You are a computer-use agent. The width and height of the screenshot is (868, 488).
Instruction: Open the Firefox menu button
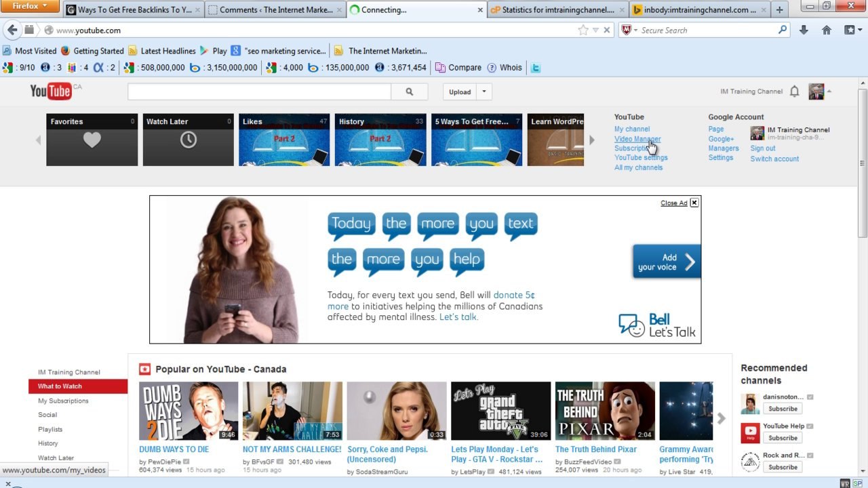coord(31,6)
